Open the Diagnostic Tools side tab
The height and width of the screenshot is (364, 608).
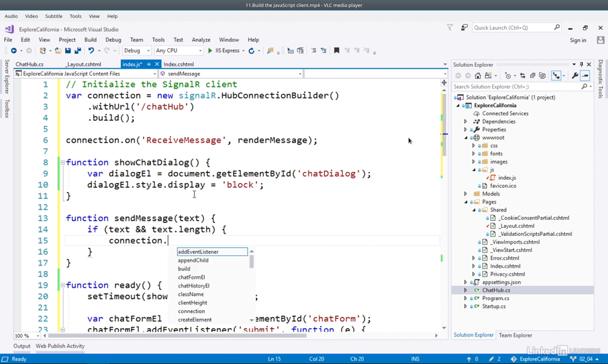601,78
